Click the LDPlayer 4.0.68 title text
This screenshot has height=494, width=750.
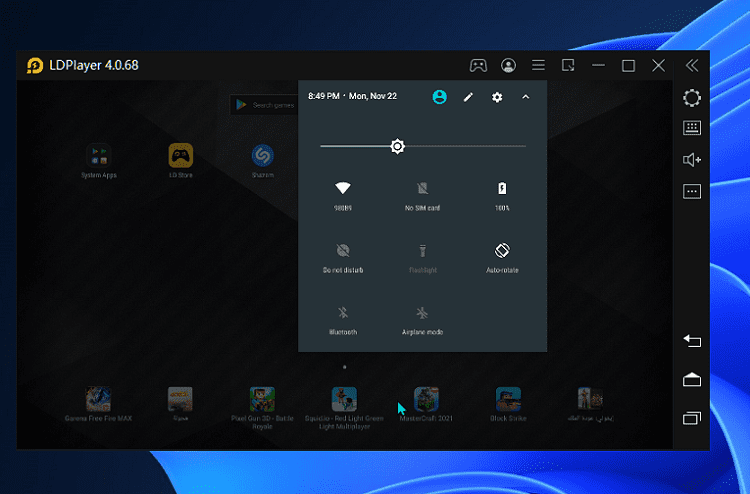coord(94,65)
